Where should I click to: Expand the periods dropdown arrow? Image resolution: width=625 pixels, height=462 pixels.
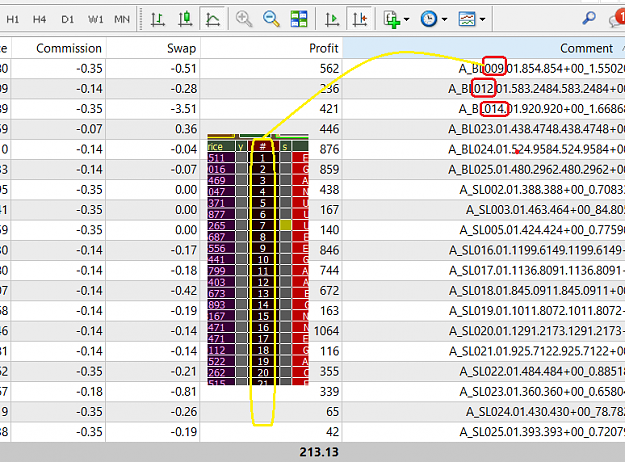[444, 19]
